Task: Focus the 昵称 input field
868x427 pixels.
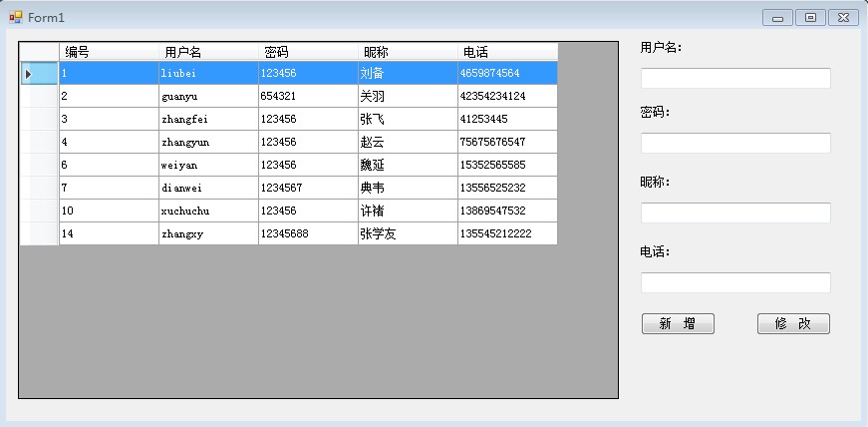Action: pos(735,213)
